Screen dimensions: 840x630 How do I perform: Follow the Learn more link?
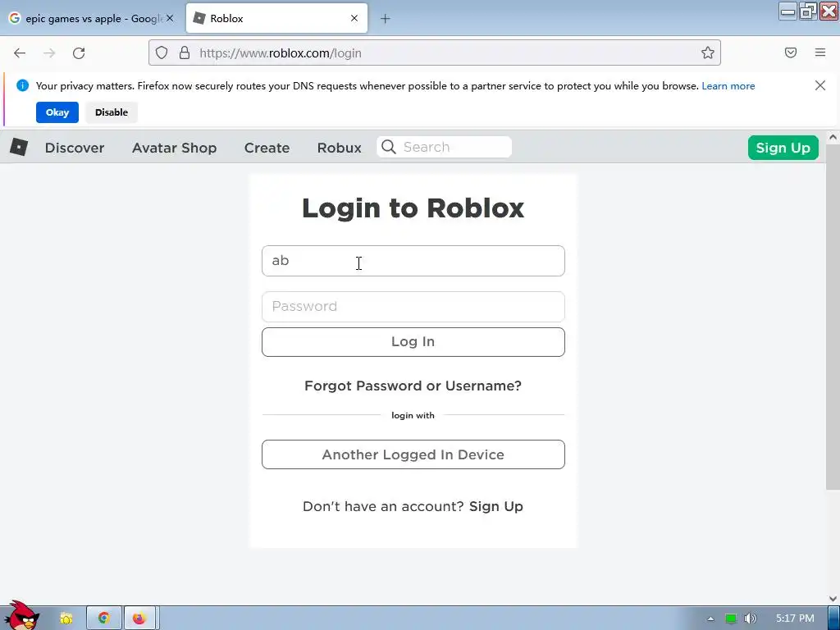728,85
